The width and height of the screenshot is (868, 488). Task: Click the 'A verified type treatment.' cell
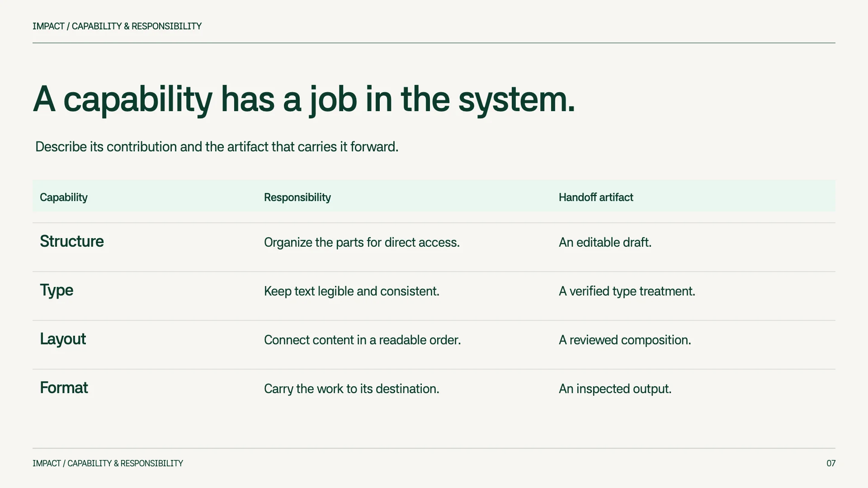coord(627,291)
